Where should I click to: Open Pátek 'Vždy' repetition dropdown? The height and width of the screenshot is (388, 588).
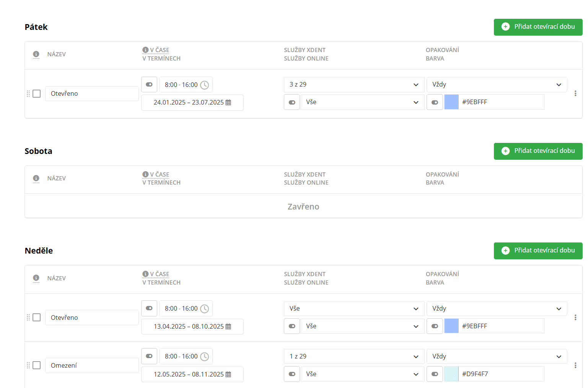pyautogui.click(x=497, y=85)
